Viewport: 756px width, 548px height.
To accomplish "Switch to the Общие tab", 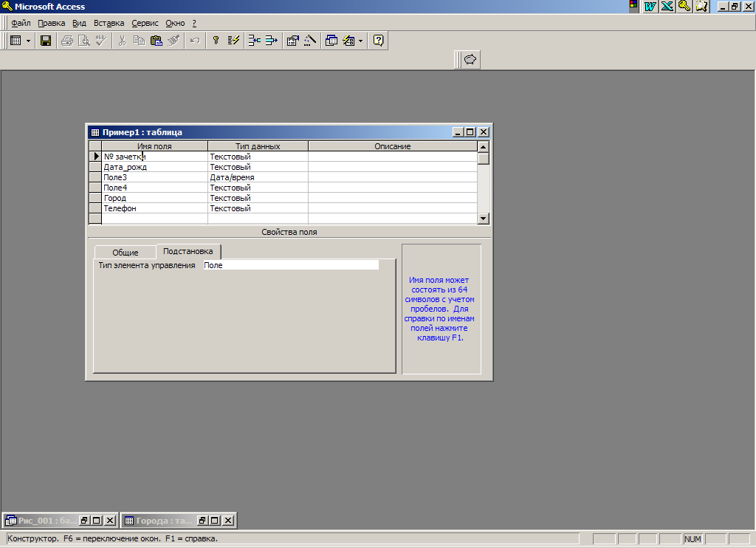I will coord(126,253).
